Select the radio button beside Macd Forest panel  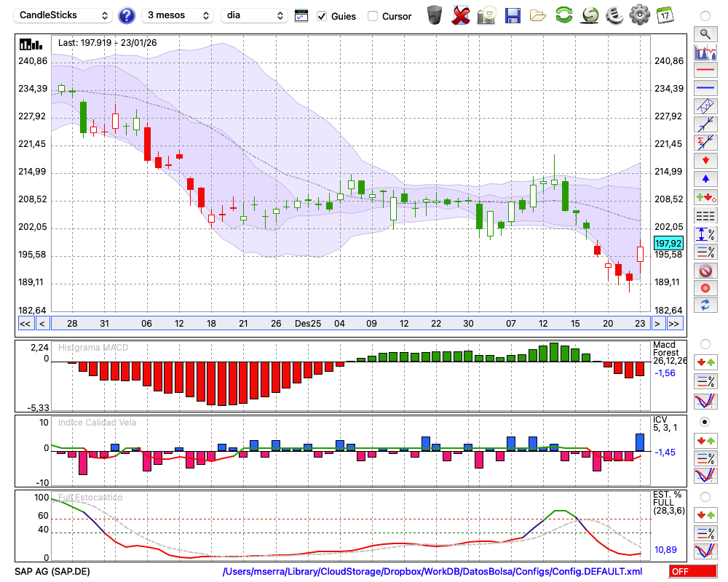point(705,343)
